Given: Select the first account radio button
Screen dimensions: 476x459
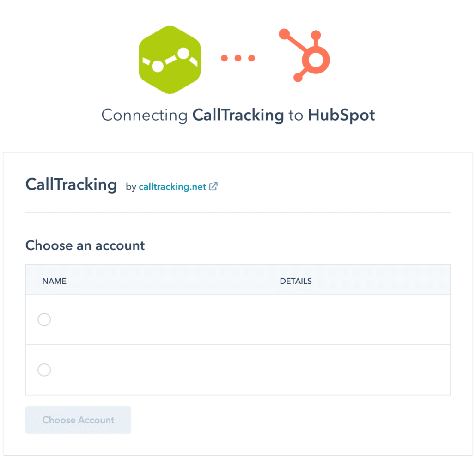Looking at the screenshot, I should click(x=44, y=320).
